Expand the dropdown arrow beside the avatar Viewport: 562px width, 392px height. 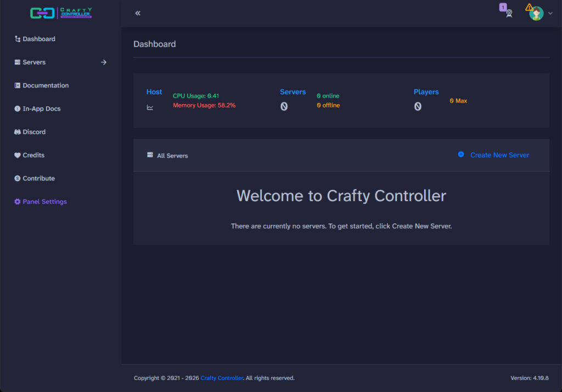[x=550, y=14]
